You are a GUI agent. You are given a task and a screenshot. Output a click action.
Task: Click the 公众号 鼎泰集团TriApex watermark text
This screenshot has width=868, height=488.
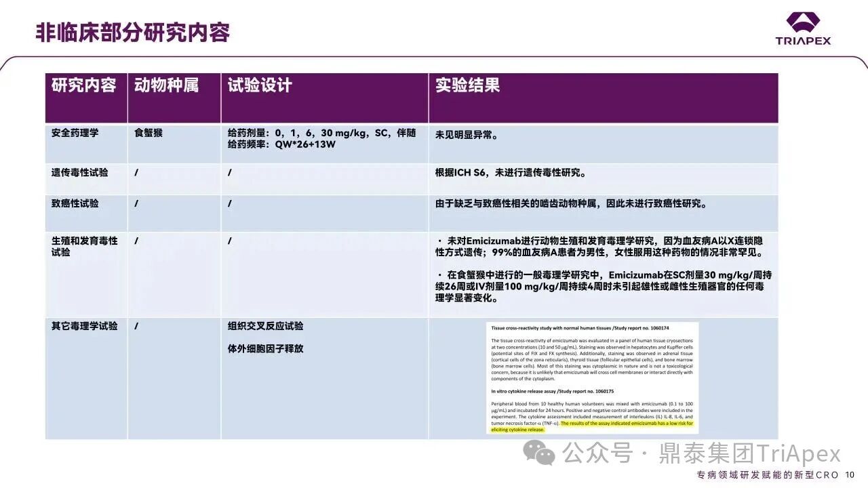click(x=702, y=453)
